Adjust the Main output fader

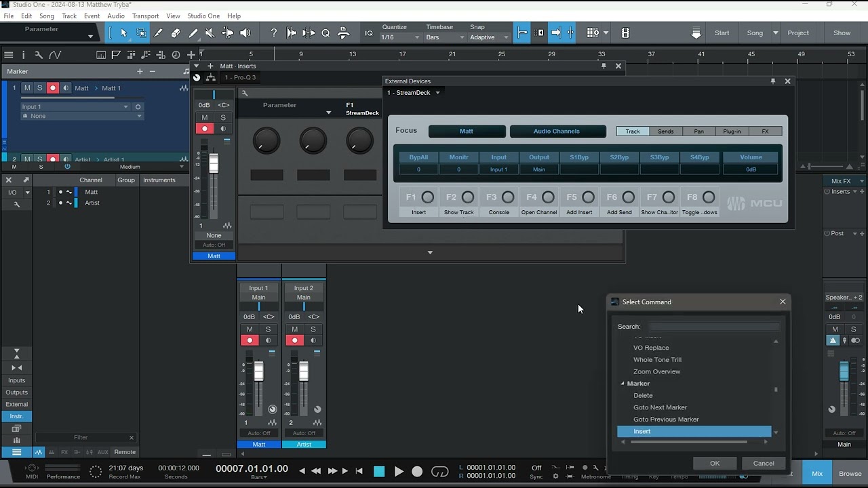coord(844,371)
